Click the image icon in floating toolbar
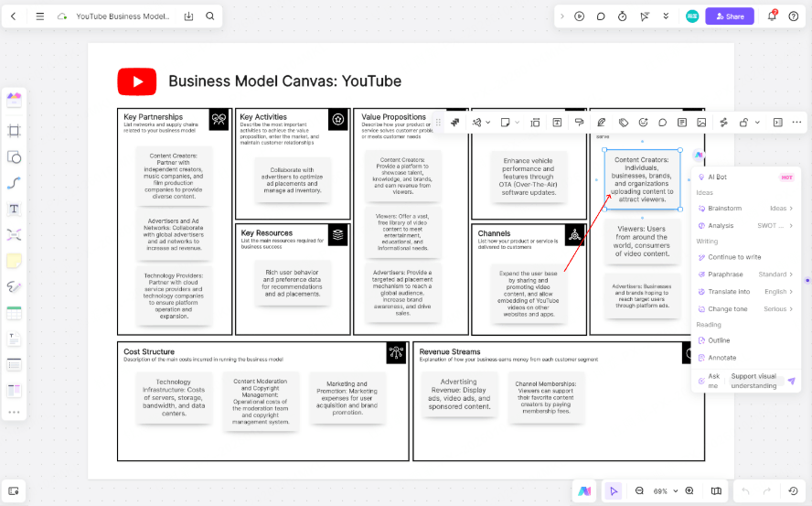Viewport: 812px width, 506px height. click(701, 123)
